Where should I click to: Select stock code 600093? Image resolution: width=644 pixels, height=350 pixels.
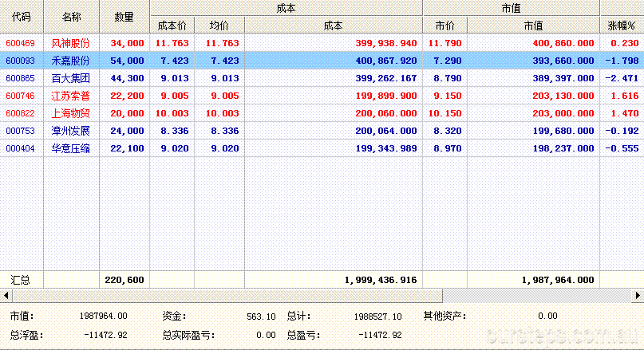point(20,61)
